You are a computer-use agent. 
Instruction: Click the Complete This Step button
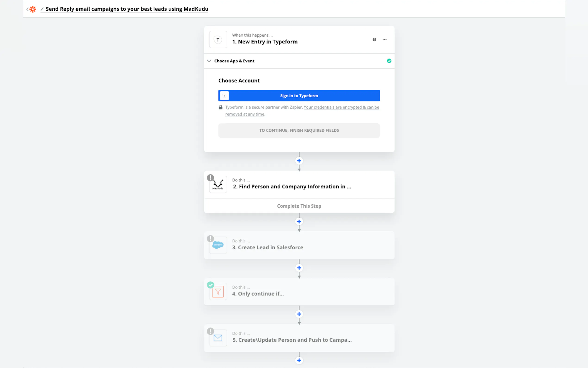[x=299, y=206]
